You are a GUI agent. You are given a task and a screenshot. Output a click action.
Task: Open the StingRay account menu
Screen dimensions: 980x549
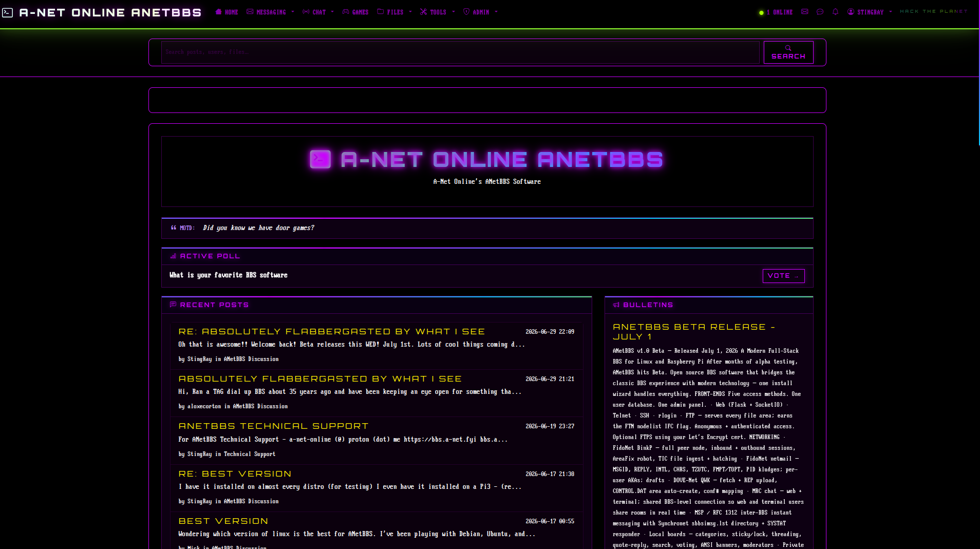coord(870,12)
